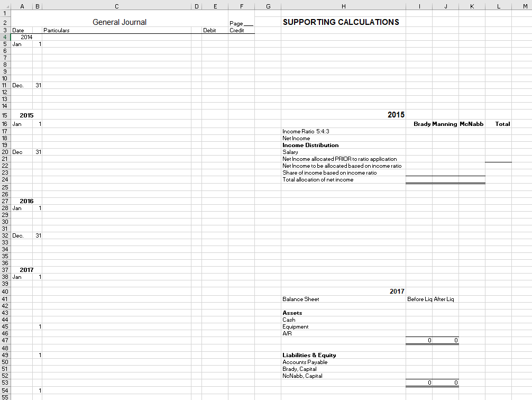The image size is (532, 400).
Task: Select Total allocation of net income cell
Action: click(x=343, y=179)
